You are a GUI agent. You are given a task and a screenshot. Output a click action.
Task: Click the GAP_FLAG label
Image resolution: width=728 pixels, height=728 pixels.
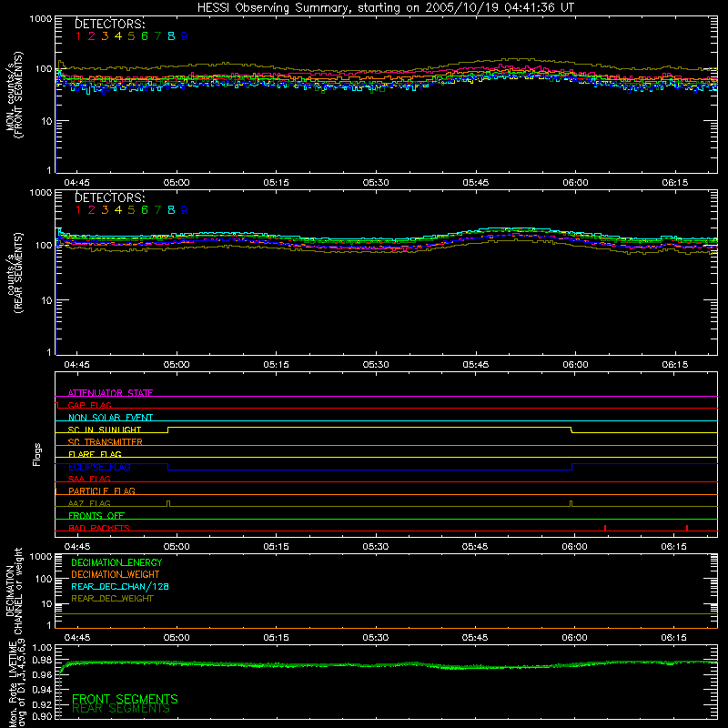tap(89, 405)
